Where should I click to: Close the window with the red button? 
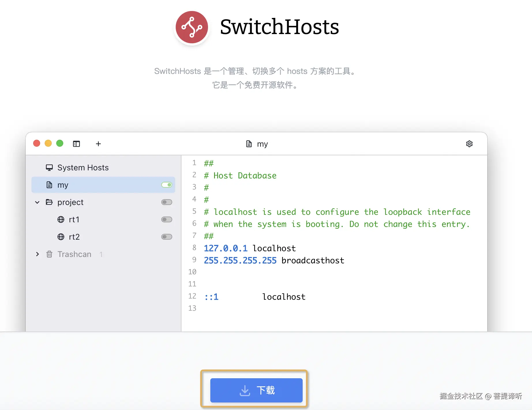click(x=37, y=143)
